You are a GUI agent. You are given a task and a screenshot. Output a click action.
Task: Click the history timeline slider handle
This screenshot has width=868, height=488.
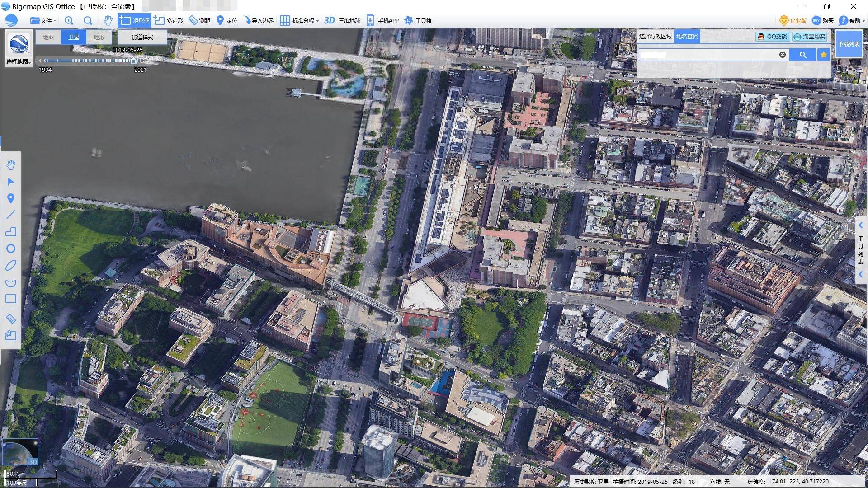click(134, 61)
